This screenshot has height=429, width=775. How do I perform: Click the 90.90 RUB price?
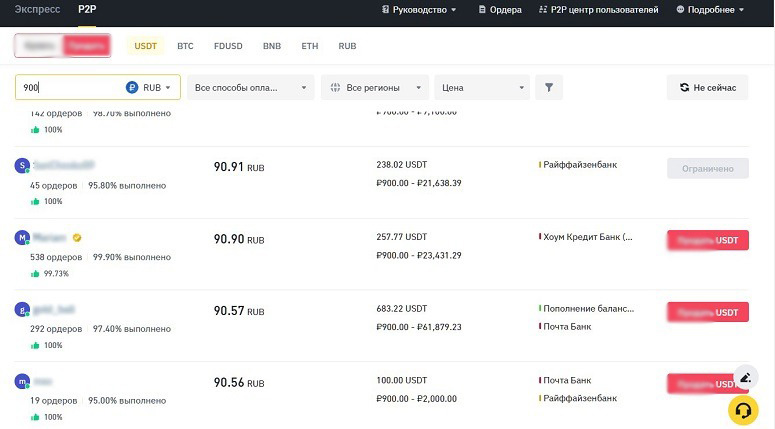(239, 239)
